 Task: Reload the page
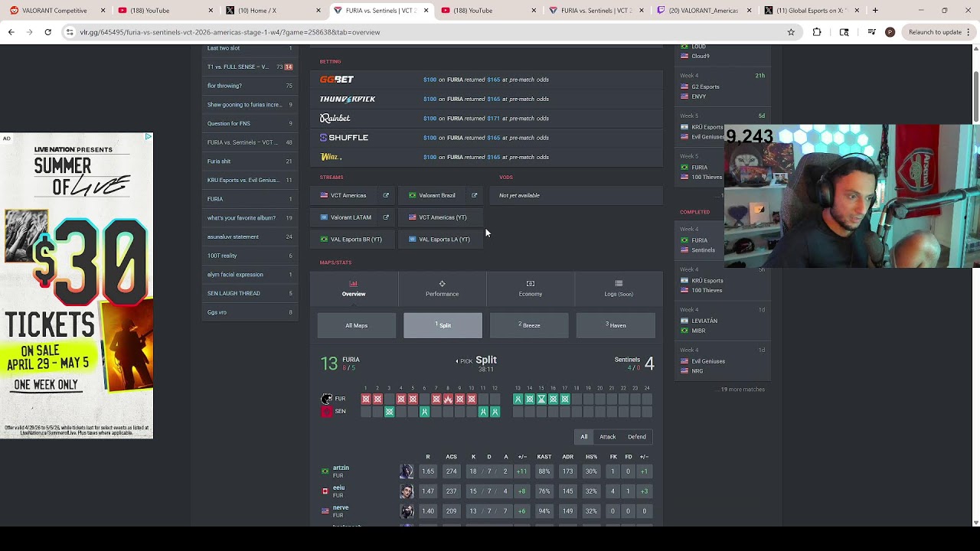click(47, 32)
